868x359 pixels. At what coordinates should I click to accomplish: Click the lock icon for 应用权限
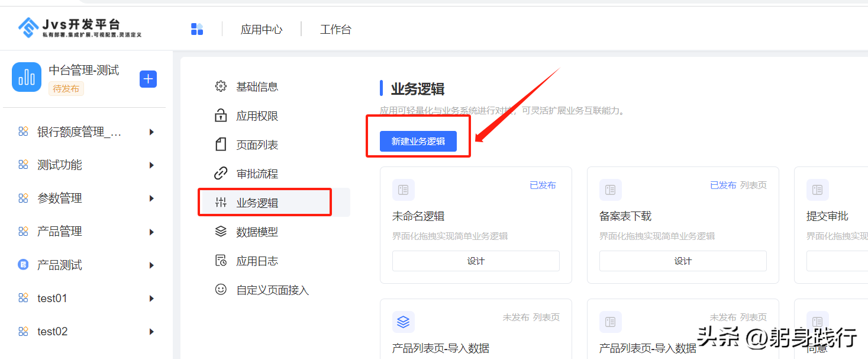(x=221, y=116)
